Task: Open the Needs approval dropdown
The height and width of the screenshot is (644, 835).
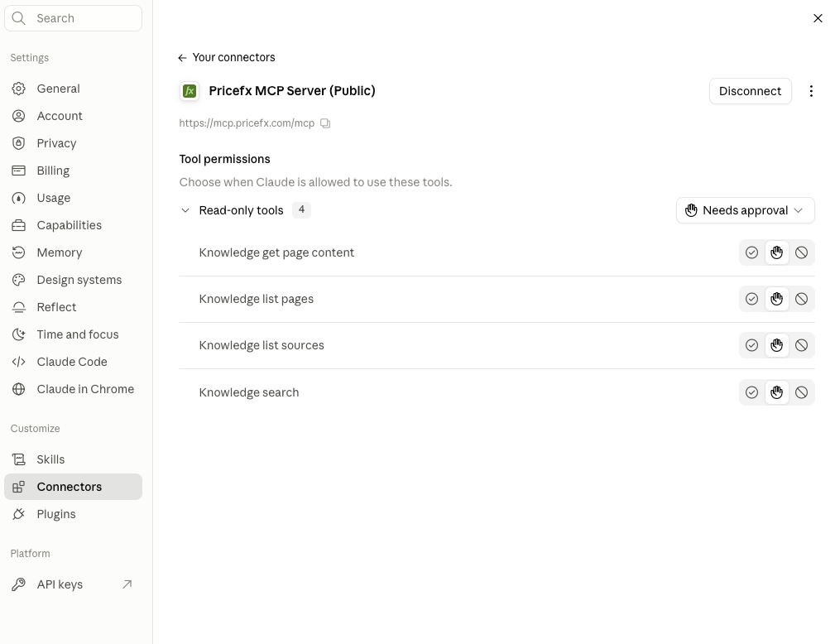Action: tap(745, 210)
